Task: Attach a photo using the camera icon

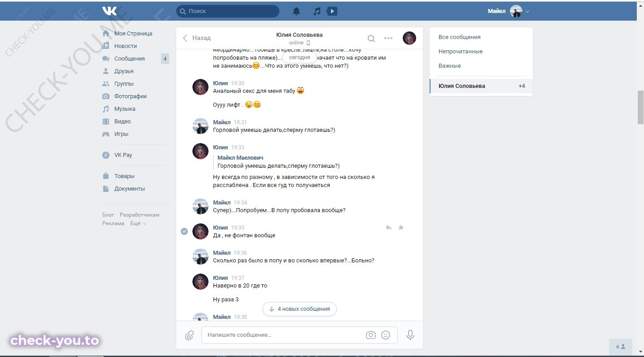Action: pos(370,335)
